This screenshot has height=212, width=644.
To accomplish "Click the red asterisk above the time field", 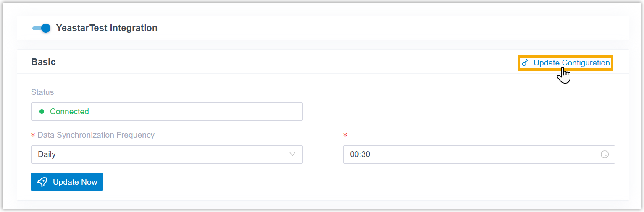I will click(345, 135).
